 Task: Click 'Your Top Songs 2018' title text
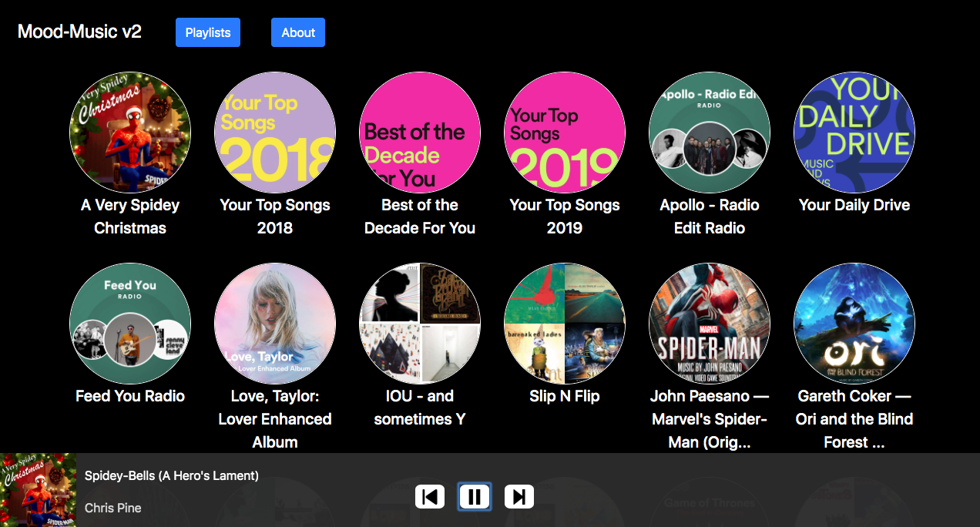point(275,217)
